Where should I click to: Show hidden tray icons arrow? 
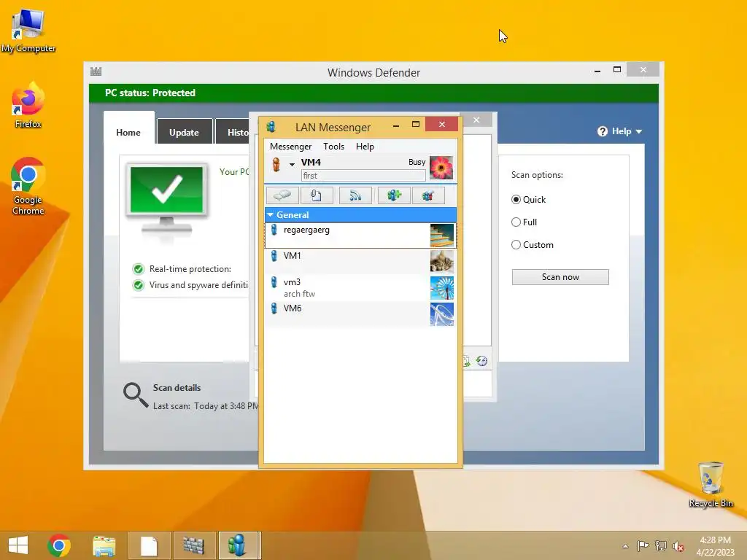pyautogui.click(x=625, y=546)
